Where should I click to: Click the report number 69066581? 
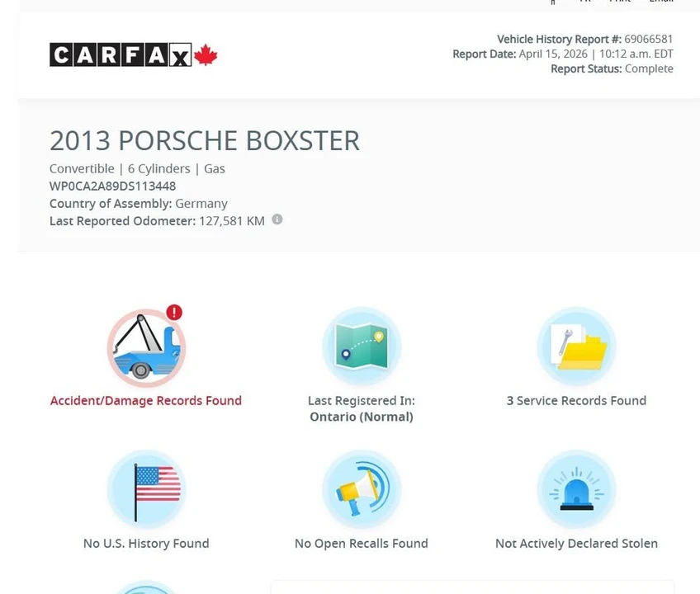click(x=648, y=40)
